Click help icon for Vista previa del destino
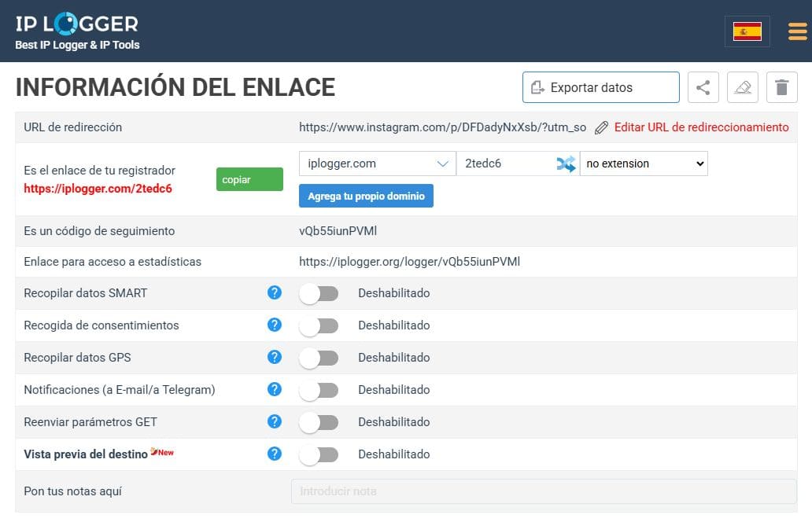The image size is (812, 522). click(x=275, y=454)
